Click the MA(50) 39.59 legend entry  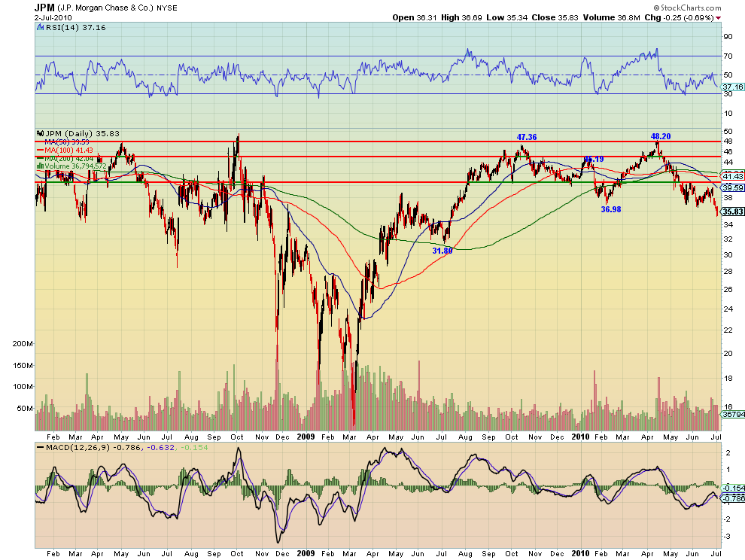pos(66,142)
